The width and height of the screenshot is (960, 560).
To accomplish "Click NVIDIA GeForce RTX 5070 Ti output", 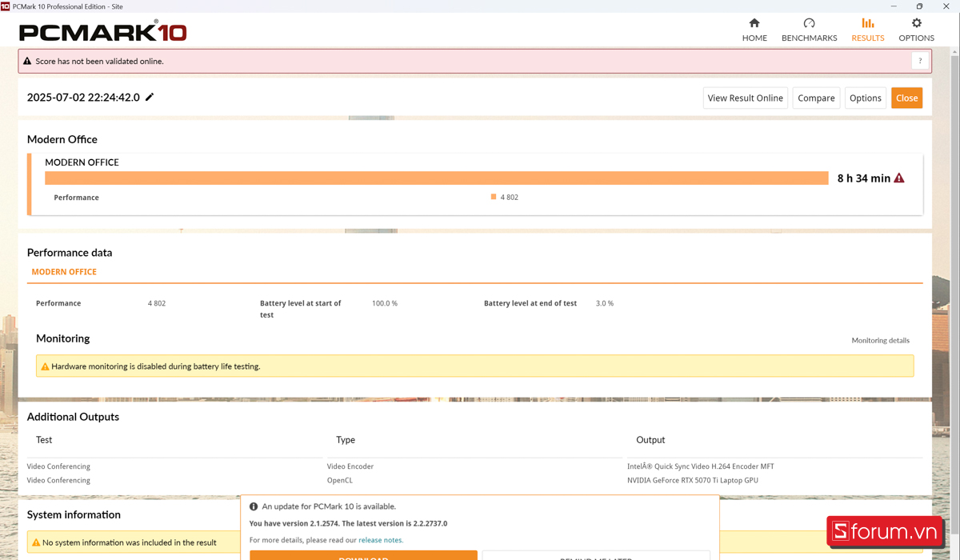I will (x=693, y=480).
